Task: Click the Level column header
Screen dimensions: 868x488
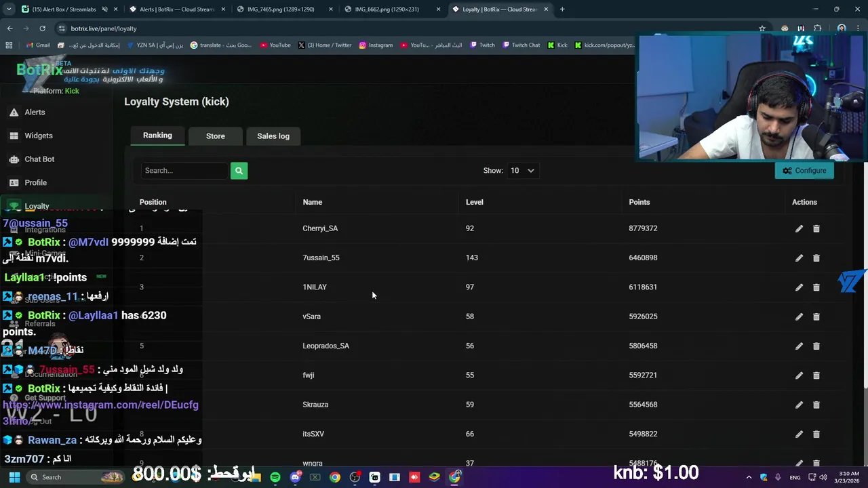Action: pyautogui.click(x=474, y=202)
